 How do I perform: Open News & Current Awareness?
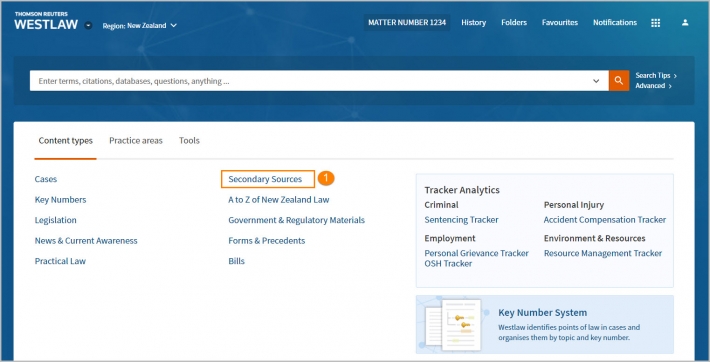coord(86,241)
